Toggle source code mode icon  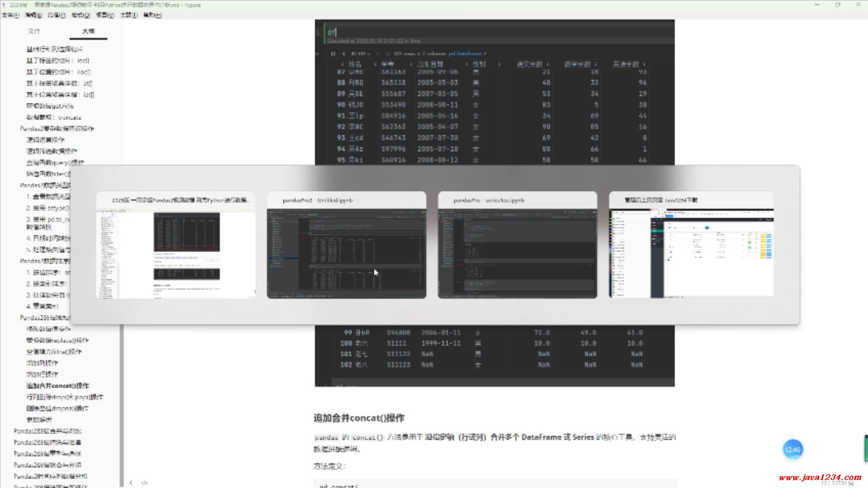[144, 483]
